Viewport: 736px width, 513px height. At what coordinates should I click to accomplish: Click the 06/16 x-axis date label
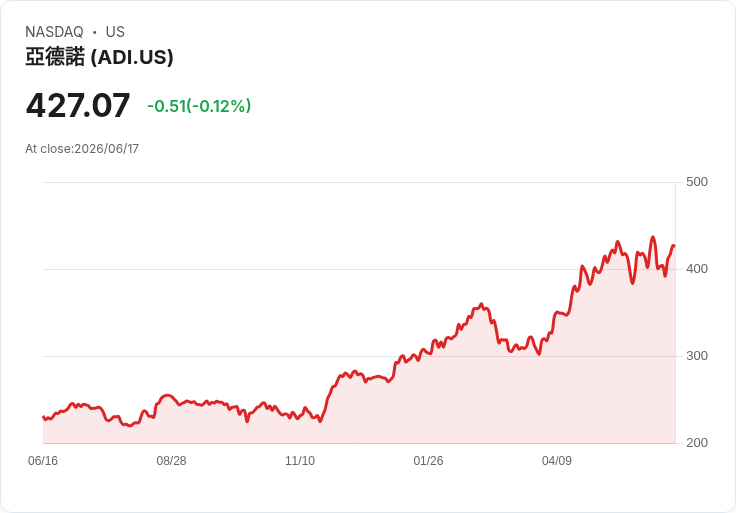43,461
